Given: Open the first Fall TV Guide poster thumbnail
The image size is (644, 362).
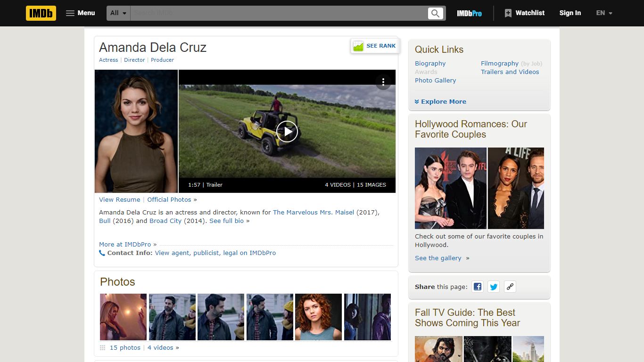Looking at the screenshot, I should coord(438,349).
